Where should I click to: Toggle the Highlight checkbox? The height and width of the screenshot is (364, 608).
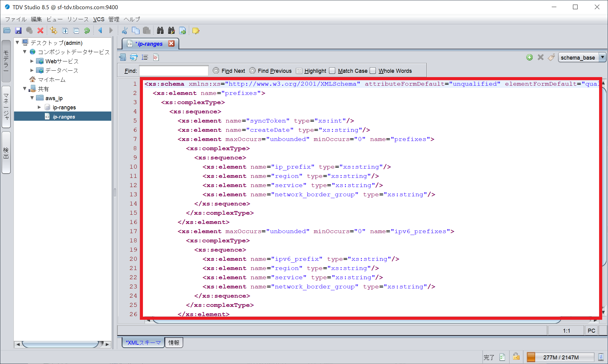[x=299, y=71]
